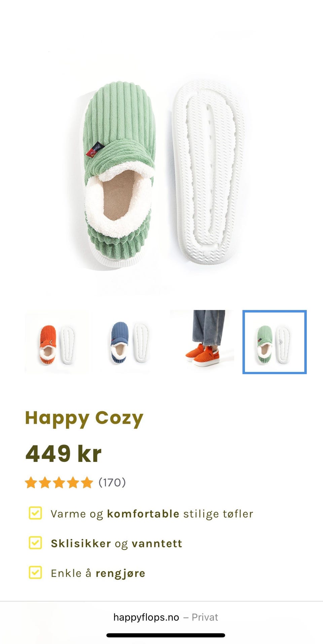Tap the checkmark icon beside 'Varme og komfortable'

pos(35,513)
